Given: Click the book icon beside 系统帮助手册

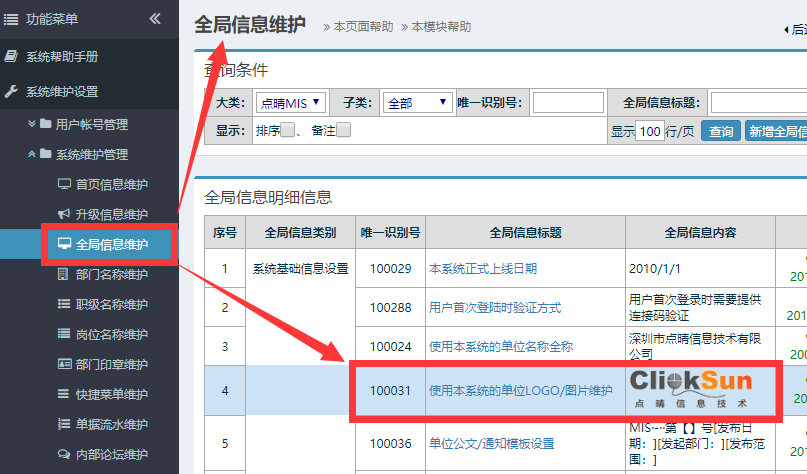Looking at the screenshot, I should point(12,57).
